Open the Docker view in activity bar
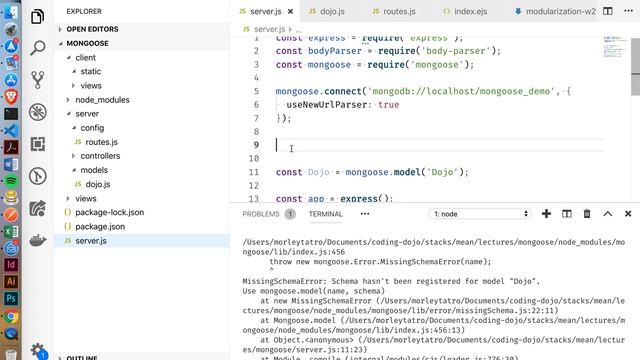640x360 pixels. click(38, 240)
